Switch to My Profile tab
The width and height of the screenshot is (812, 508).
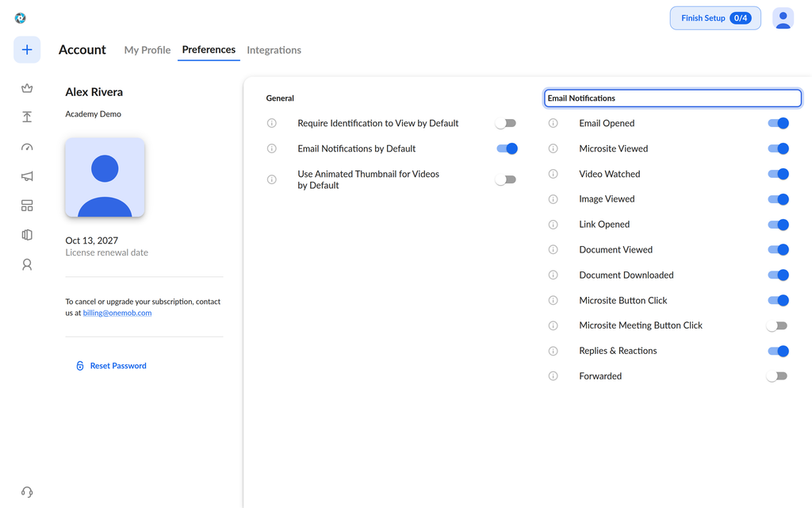pyautogui.click(x=147, y=50)
